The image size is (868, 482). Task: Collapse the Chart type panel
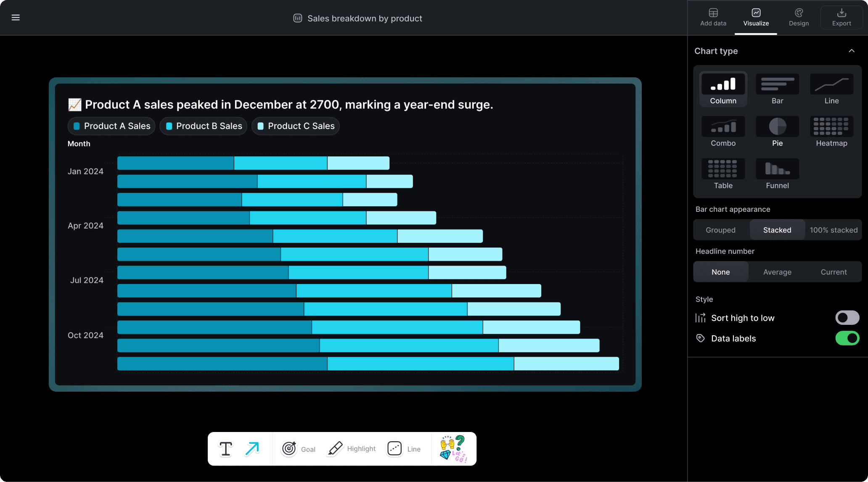(852, 51)
